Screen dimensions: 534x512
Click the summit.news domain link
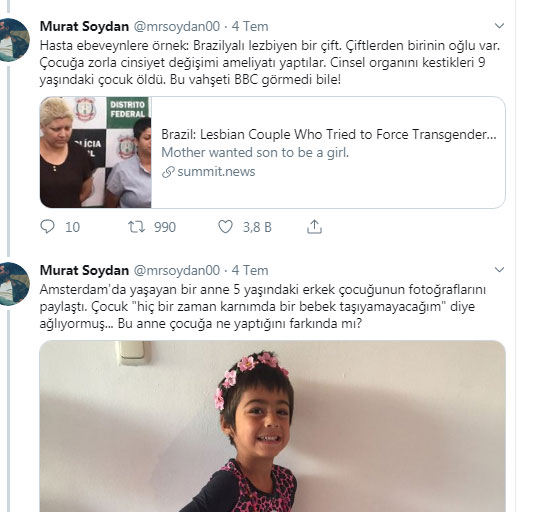216,172
